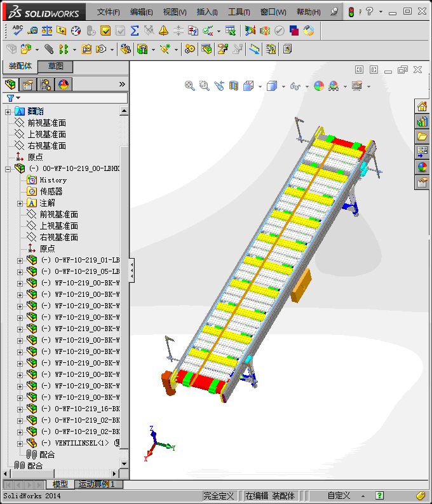
Task: Open the Apply Scene dropdown arrow
Action: [345, 86]
